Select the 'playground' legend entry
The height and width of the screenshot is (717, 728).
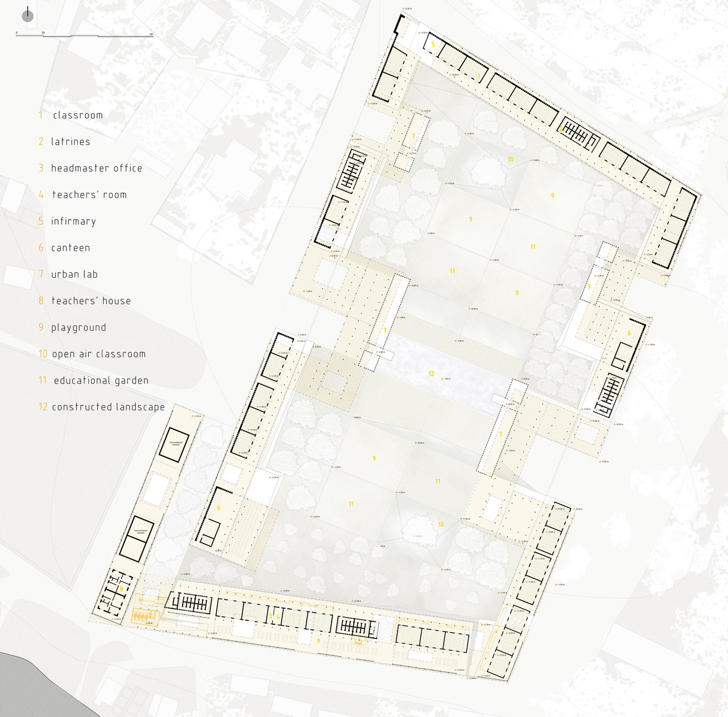(78, 328)
